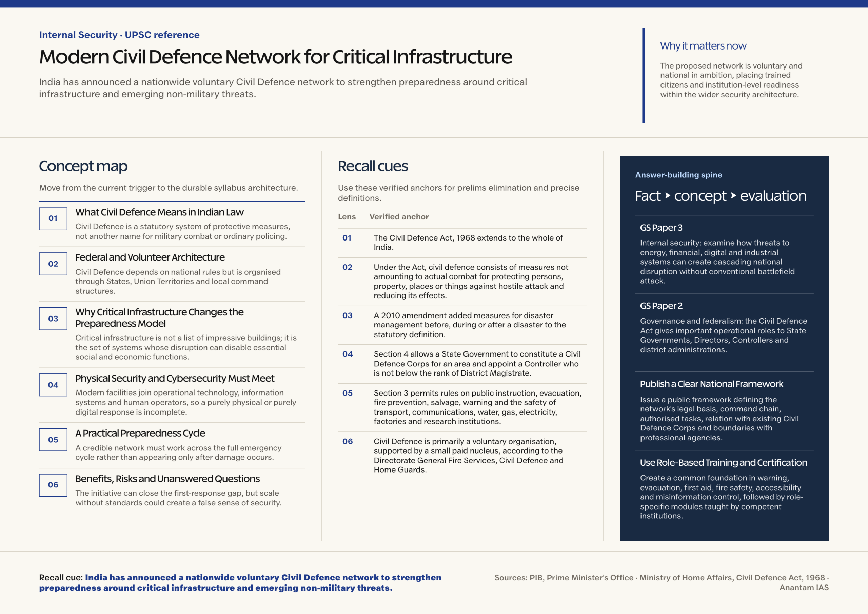This screenshot has height=614, width=868.
Task: Click the 'Internal Security · UPSC reference' label
Action: pos(119,35)
